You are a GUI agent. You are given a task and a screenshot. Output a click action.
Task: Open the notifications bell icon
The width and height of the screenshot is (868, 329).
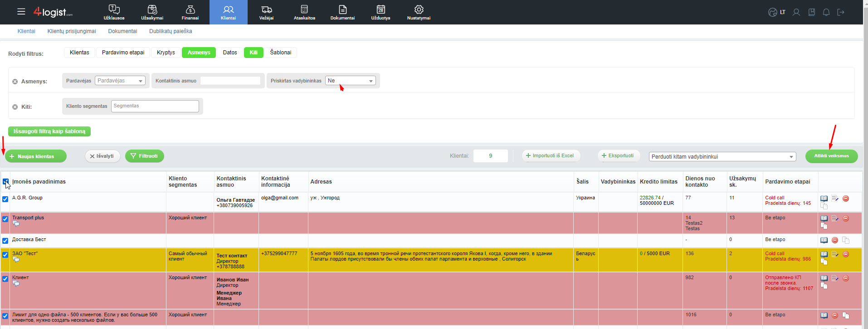826,12
